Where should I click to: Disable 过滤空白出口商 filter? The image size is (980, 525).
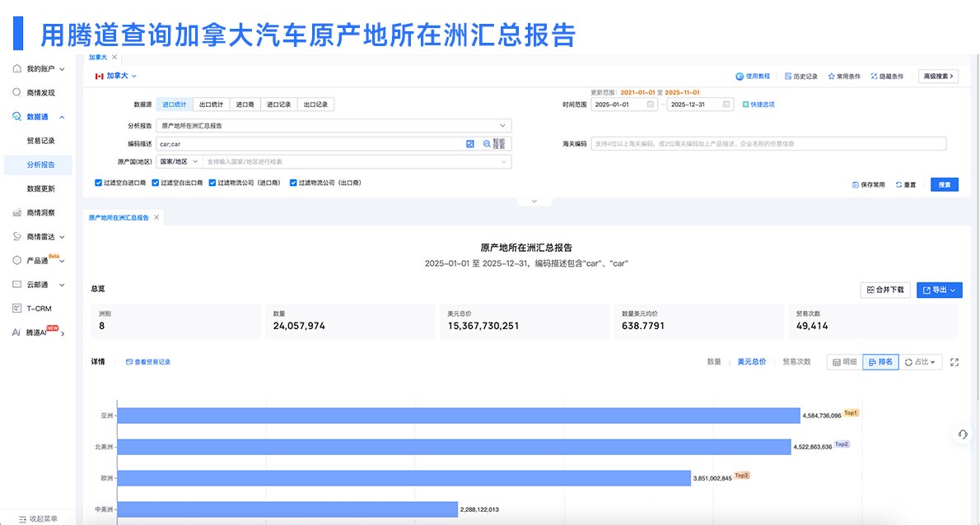(153, 182)
